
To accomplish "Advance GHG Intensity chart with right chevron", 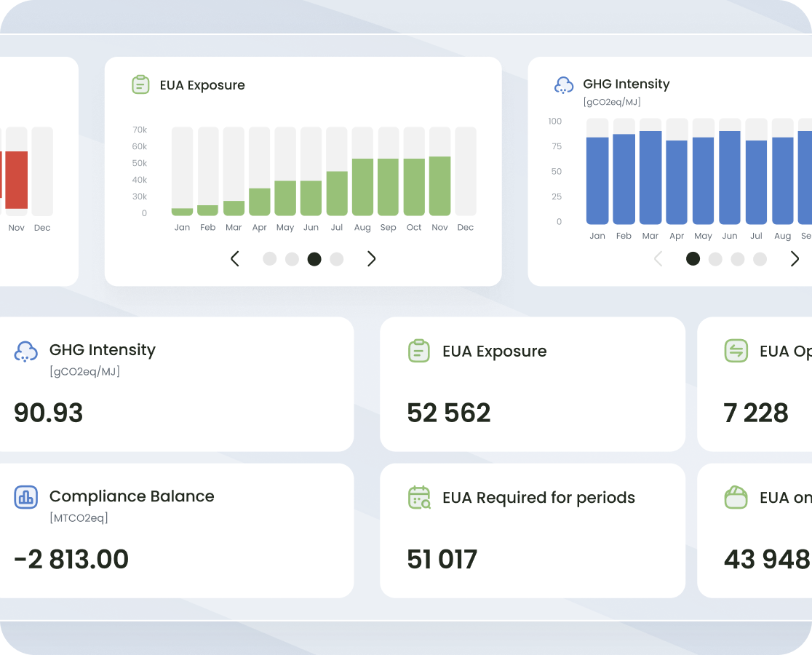I will pyautogui.click(x=795, y=258).
